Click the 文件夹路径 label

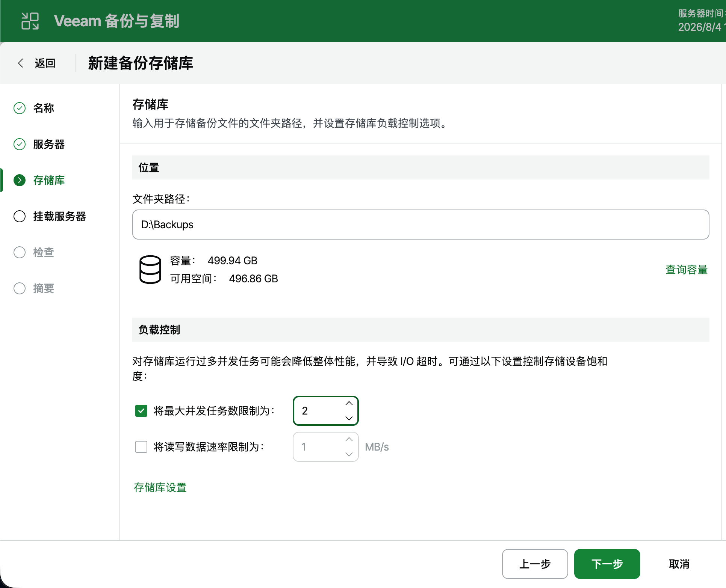click(x=161, y=199)
